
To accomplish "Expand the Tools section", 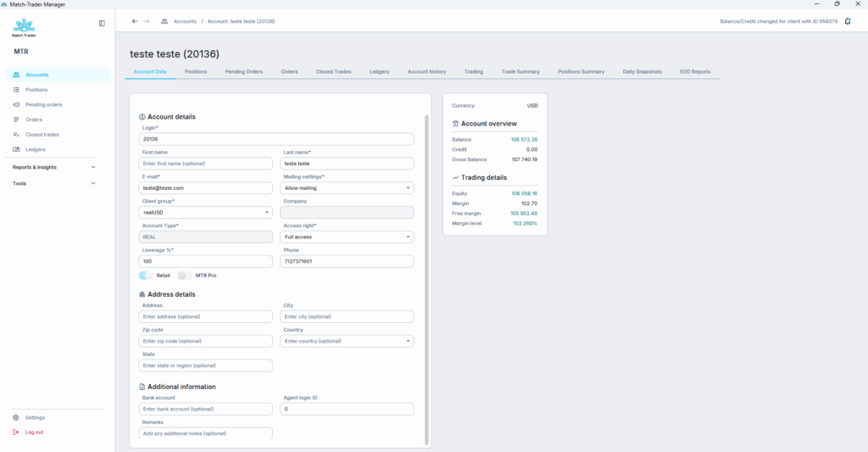I will click(x=54, y=183).
